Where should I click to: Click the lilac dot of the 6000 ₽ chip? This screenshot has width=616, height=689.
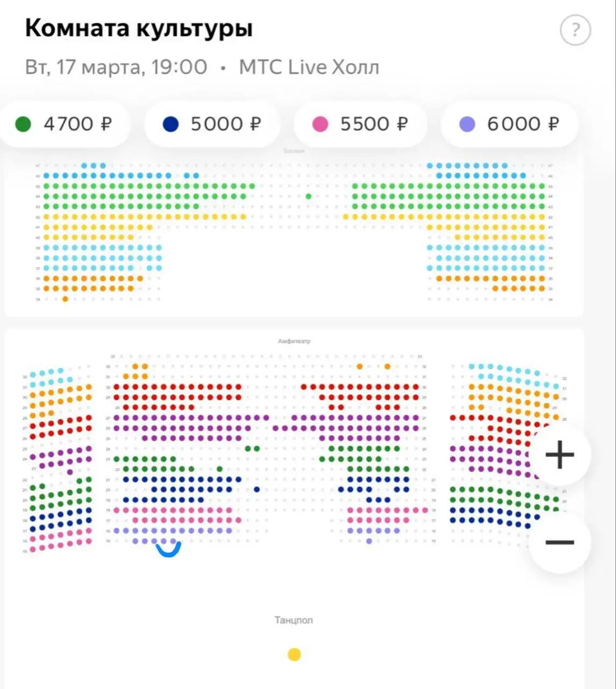pyautogui.click(x=467, y=124)
